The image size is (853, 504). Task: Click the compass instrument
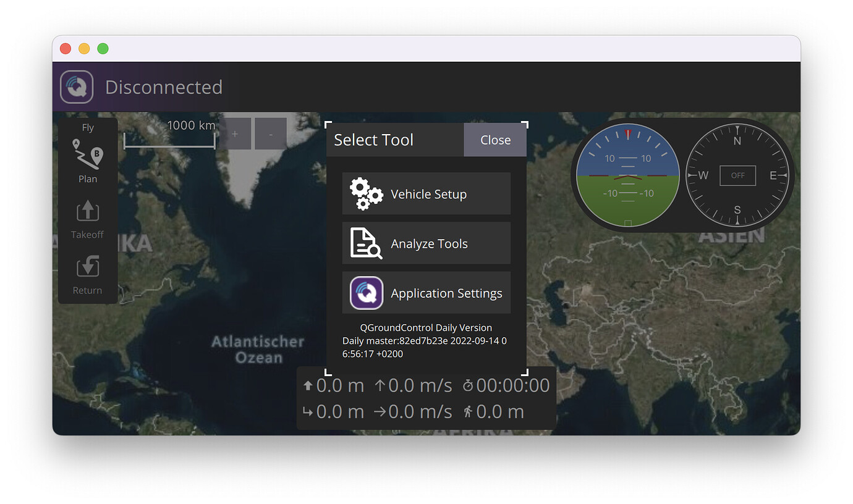(x=737, y=175)
